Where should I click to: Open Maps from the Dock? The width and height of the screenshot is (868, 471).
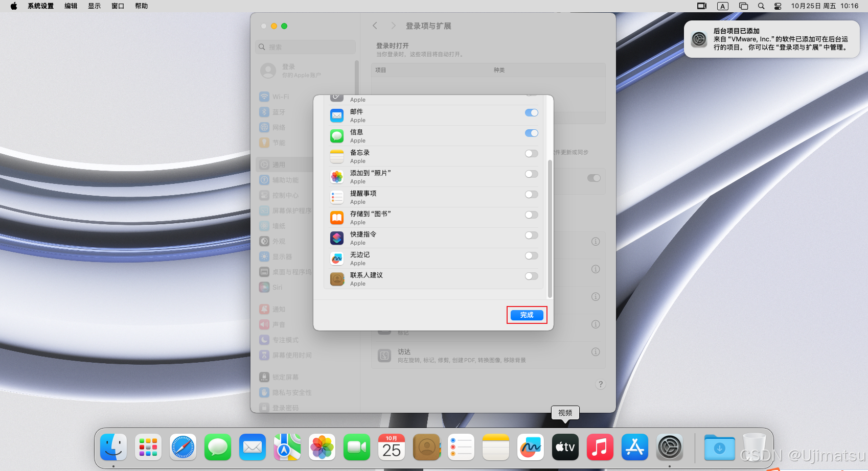[x=287, y=447]
